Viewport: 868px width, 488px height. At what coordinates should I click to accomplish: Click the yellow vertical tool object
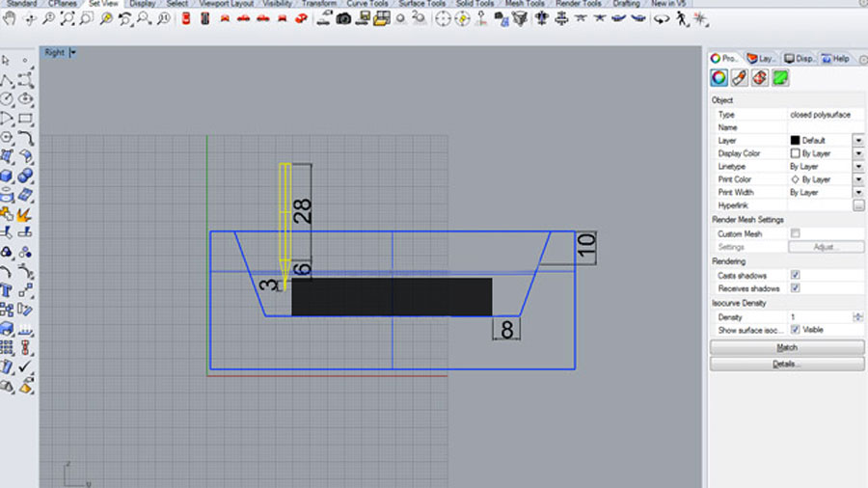(x=285, y=226)
